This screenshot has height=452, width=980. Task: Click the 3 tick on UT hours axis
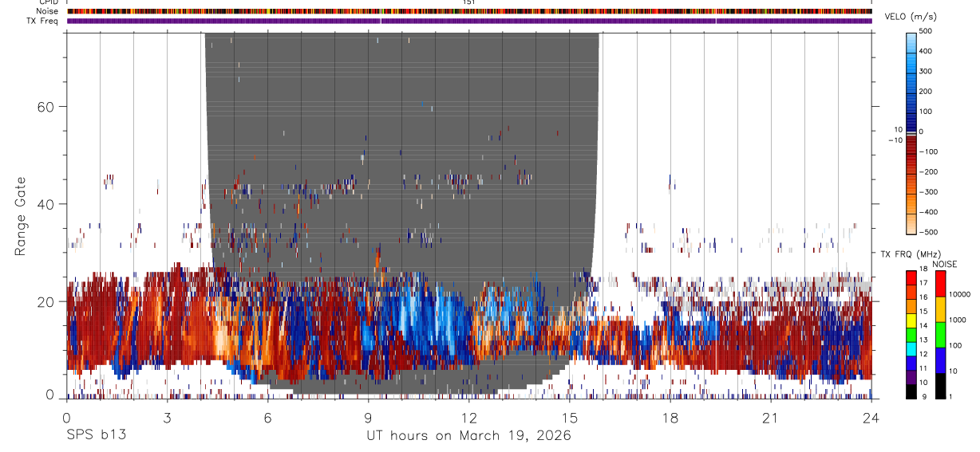167,417
